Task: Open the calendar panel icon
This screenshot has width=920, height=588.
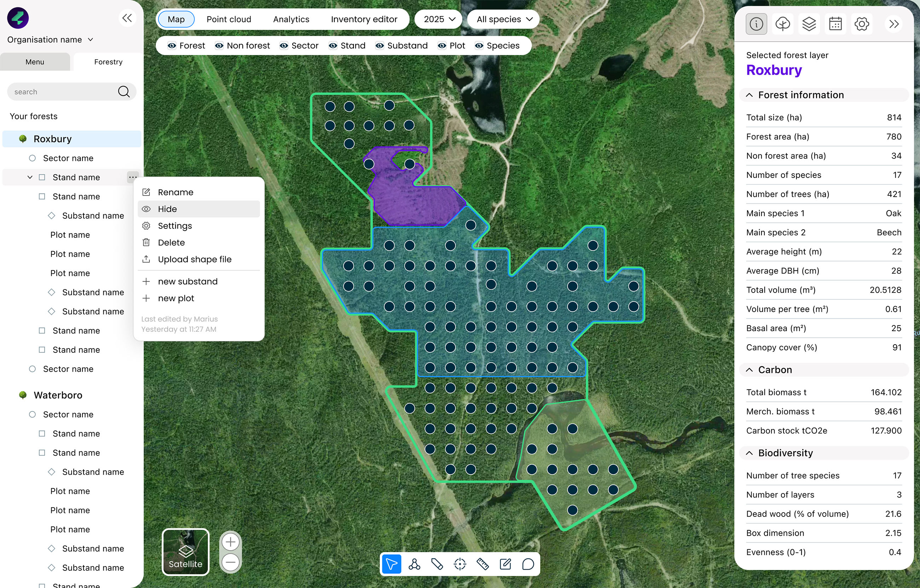Action: pos(835,24)
